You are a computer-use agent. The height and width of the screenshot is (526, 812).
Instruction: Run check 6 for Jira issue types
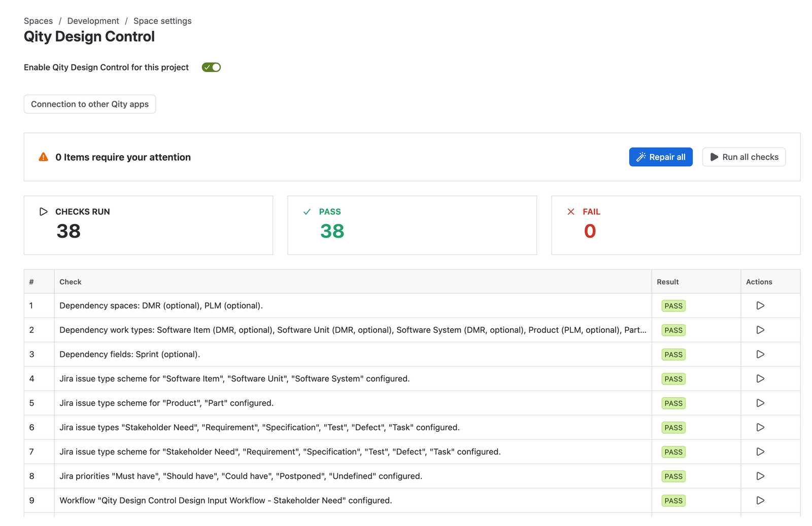click(x=760, y=427)
